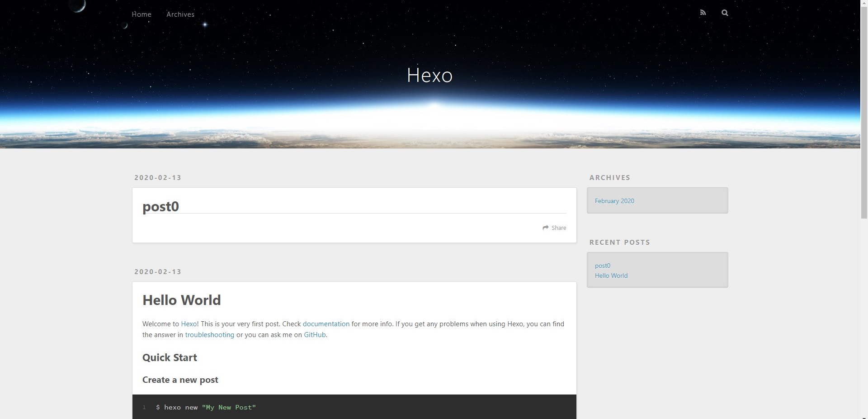Open the Hello World article title
This screenshot has width=868, height=419.
pos(182,300)
